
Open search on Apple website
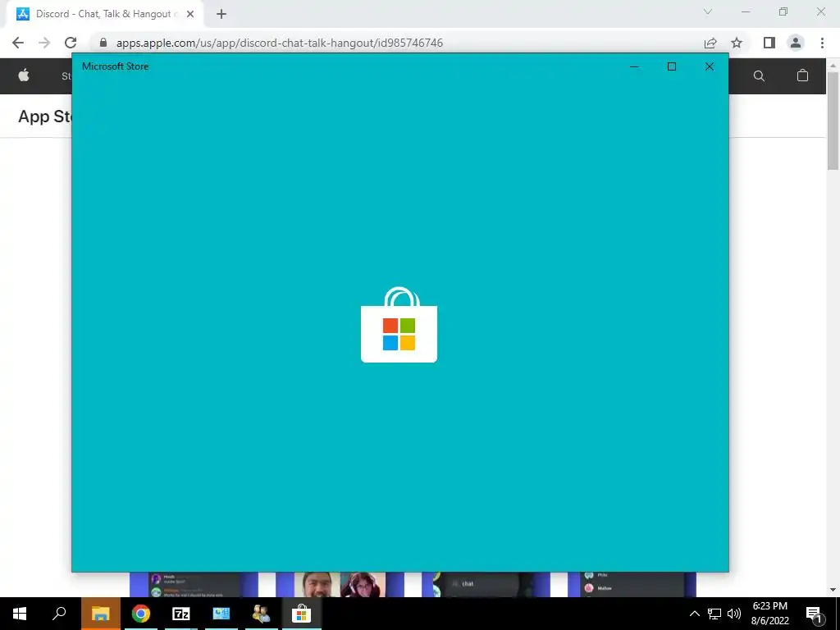759,76
